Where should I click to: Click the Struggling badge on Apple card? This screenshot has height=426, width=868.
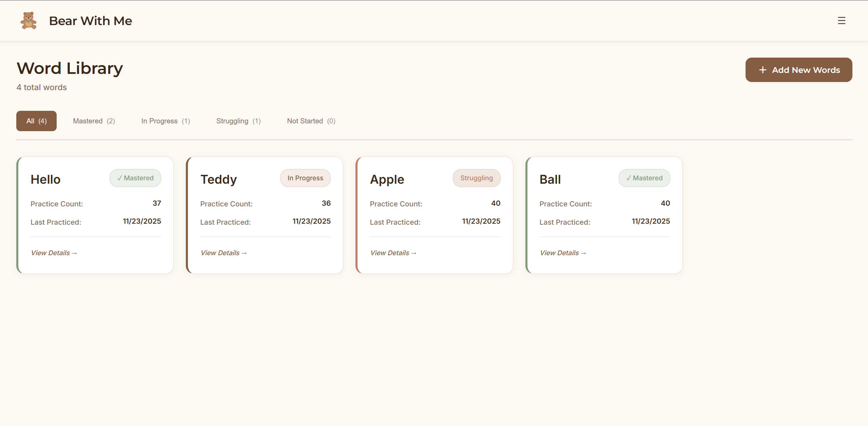click(476, 178)
